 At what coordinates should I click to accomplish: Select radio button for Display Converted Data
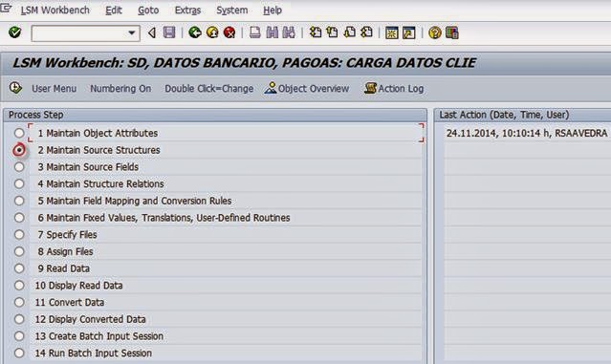pyautogui.click(x=19, y=319)
